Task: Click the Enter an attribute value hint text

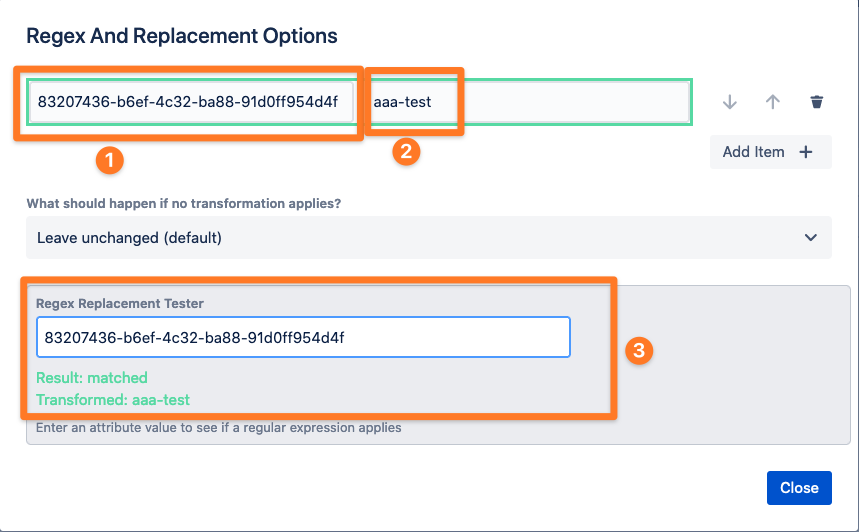Action: point(219,427)
